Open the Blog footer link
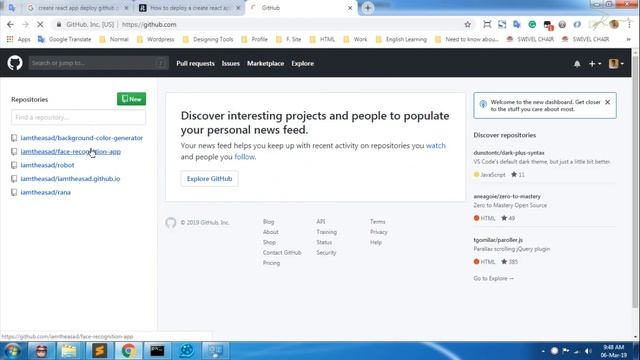Screen dimensions: 640x360 (268, 222)
